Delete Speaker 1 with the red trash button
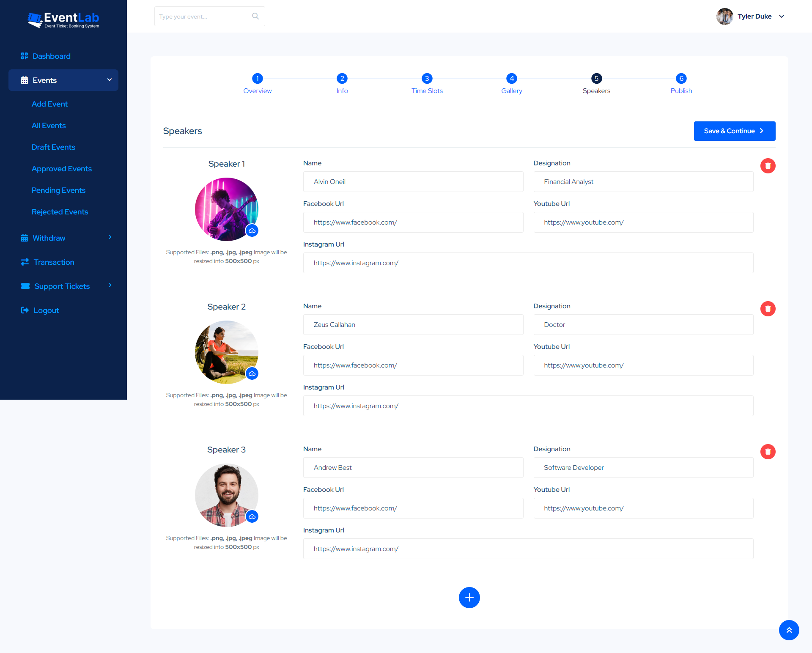This screenshot has width=812, height=653. coord(768,166)
